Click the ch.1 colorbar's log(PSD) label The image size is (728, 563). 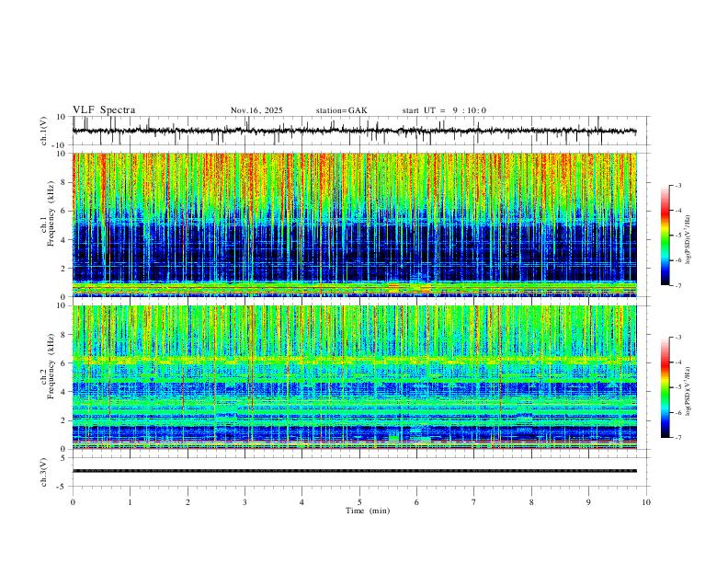coord(688,240)
